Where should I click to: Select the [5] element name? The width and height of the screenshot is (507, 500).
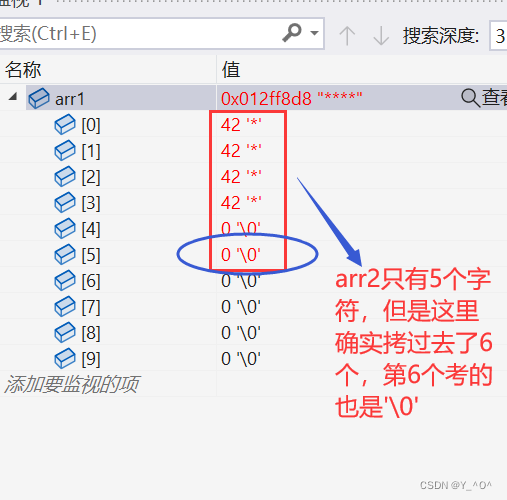pos(91,255)
